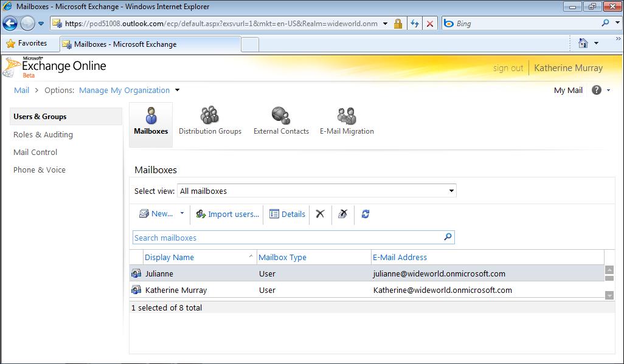Click the New mailbox button

point(156,214)
